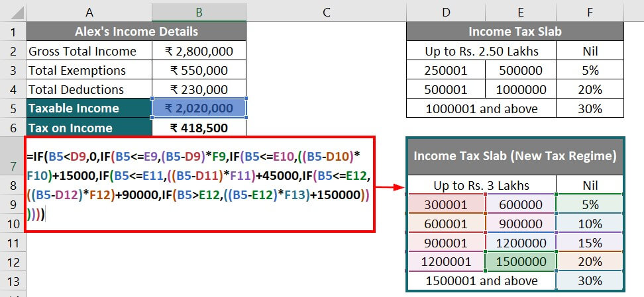Viewport: 644px width, 297px height.
Task: Click the ₹ 2,800,000 value cell
Action: tap(199, 52)
